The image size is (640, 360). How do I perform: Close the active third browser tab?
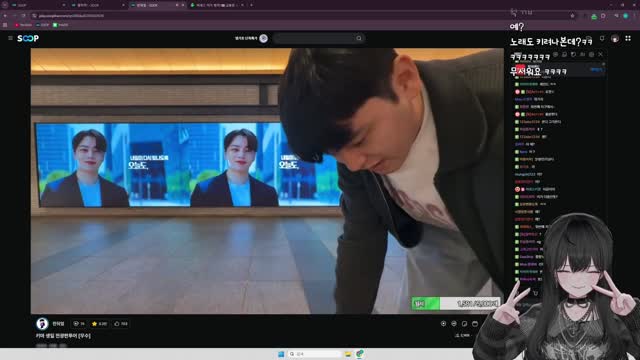[182, 5]
